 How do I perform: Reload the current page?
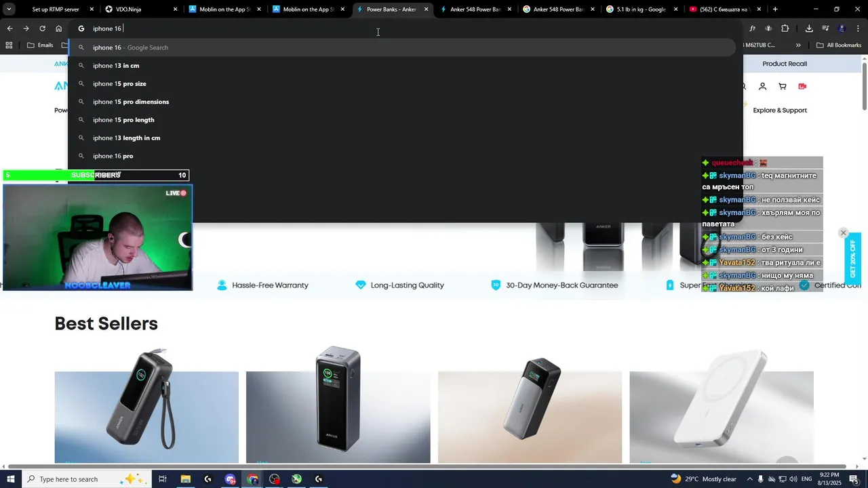[42, 28]
